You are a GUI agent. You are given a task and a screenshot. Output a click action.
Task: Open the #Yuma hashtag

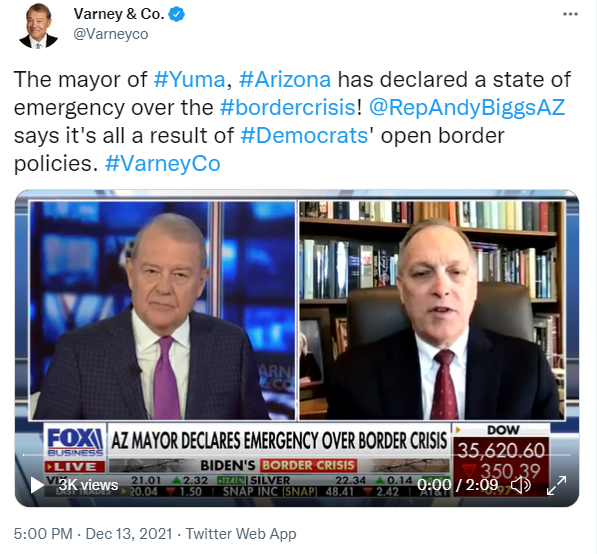point(189,80)
